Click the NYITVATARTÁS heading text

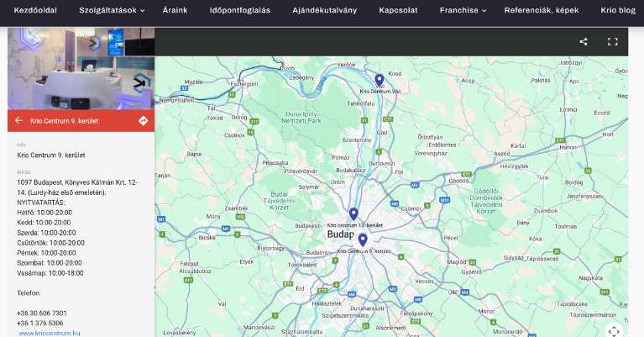pyautogui.click(x=41, y=203)
